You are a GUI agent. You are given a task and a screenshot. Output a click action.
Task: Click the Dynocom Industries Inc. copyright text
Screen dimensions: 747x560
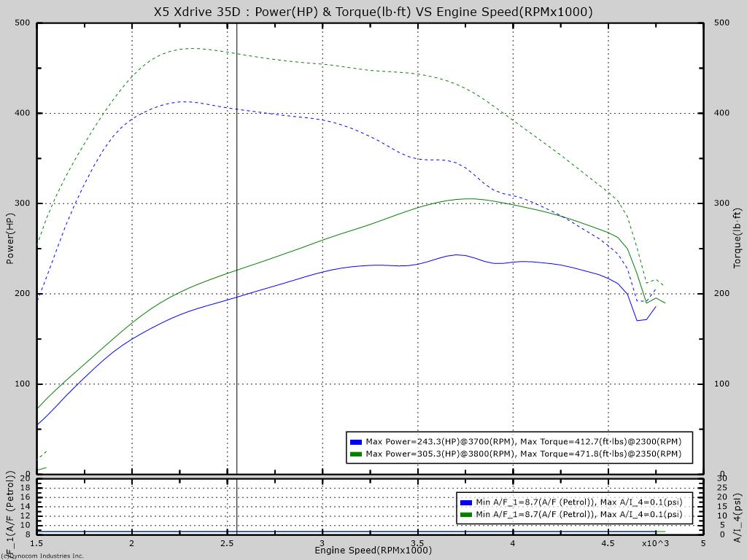click(42, 556)
